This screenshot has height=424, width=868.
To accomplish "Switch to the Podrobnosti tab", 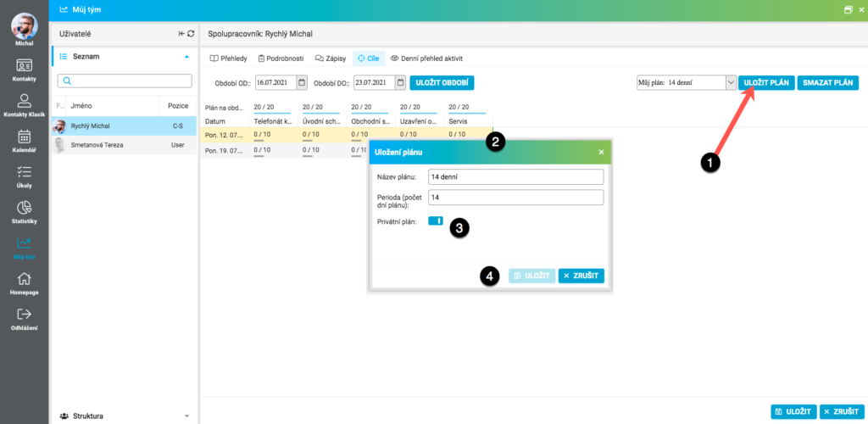I will click(281, 59).
